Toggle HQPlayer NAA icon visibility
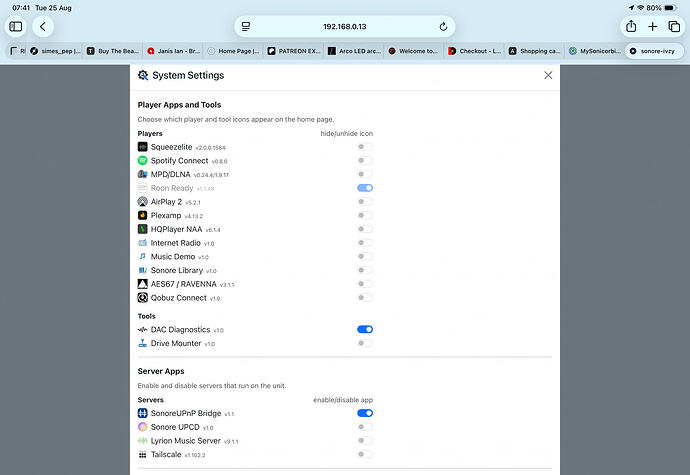Screen dimensions: 690x475 365,229
